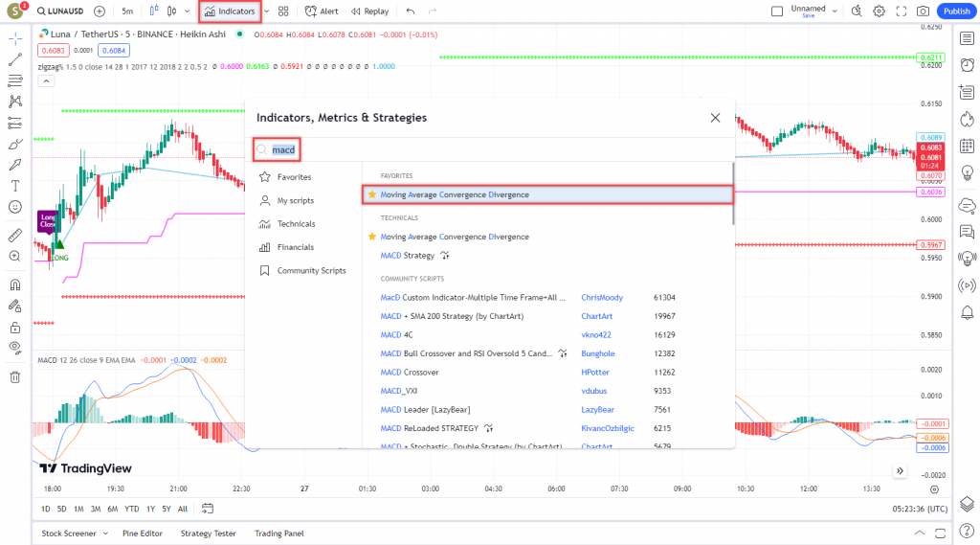Toggle fullscreen mode
The image size is (980, 545).
coord(902,11)
